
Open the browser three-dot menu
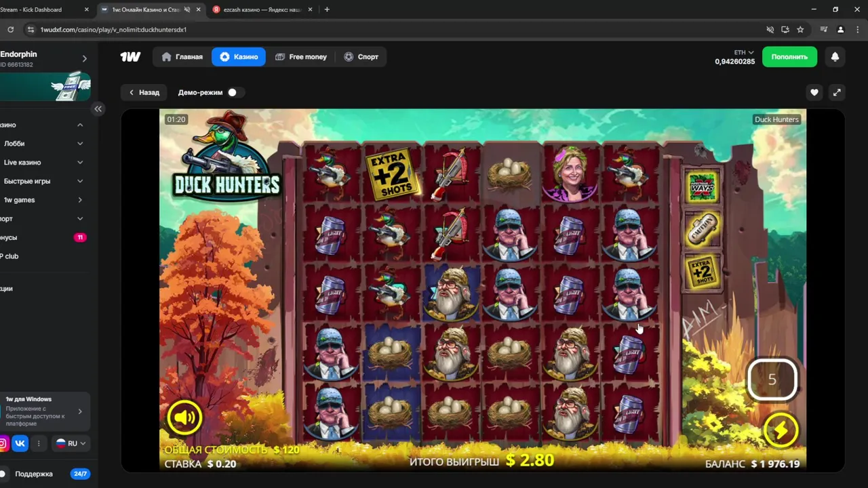857,29
